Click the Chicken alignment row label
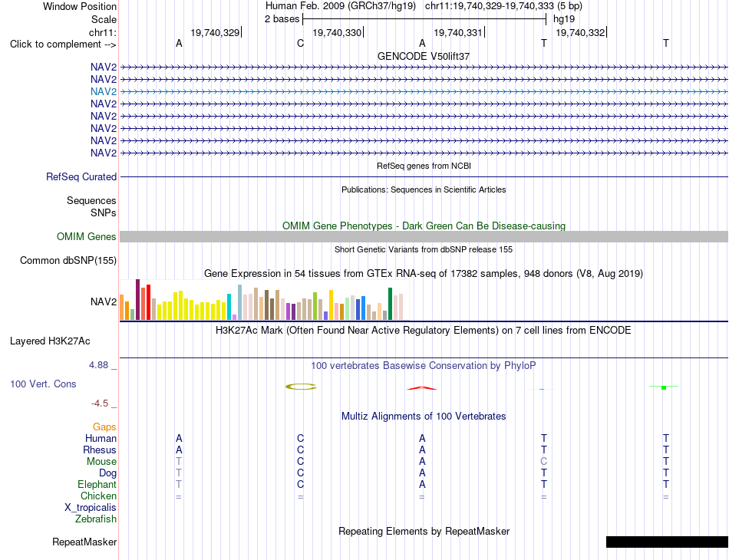729x560 pixels. point(98,496)
